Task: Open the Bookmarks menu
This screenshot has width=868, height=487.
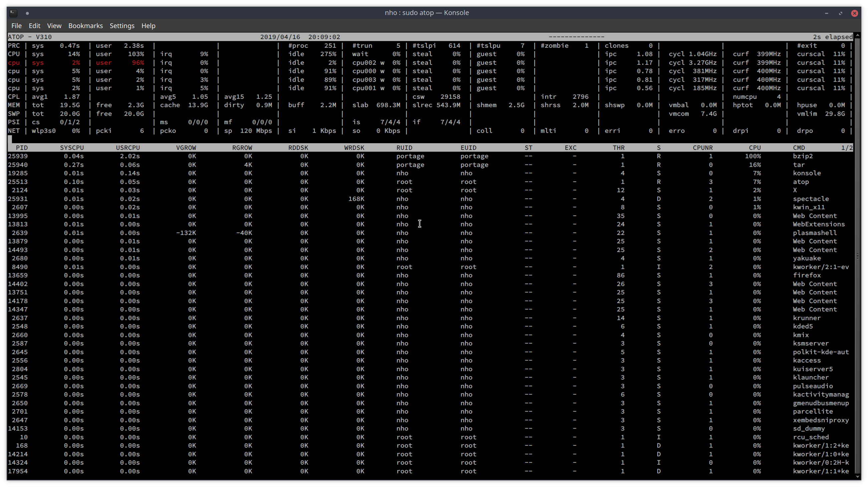Action: click(x=85, y=26)
